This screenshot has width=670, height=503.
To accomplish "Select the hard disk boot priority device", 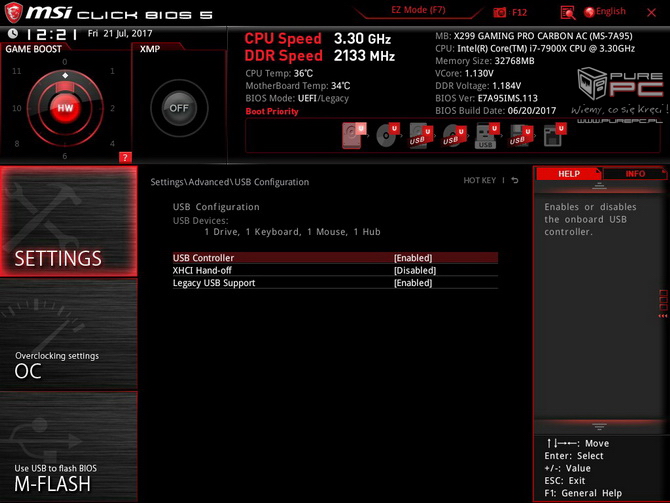I will tap(354, 135).
